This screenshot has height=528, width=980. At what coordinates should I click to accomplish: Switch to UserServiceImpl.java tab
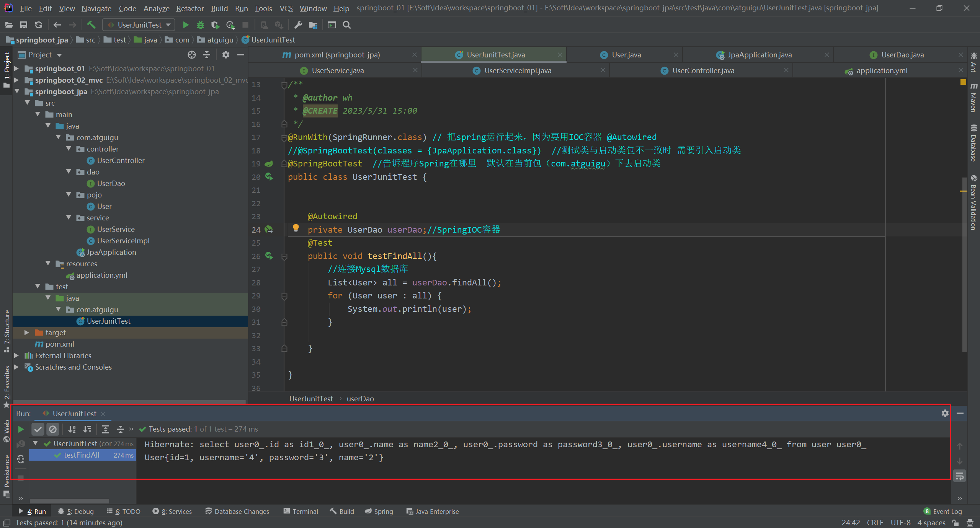click(x=518, y=70)
